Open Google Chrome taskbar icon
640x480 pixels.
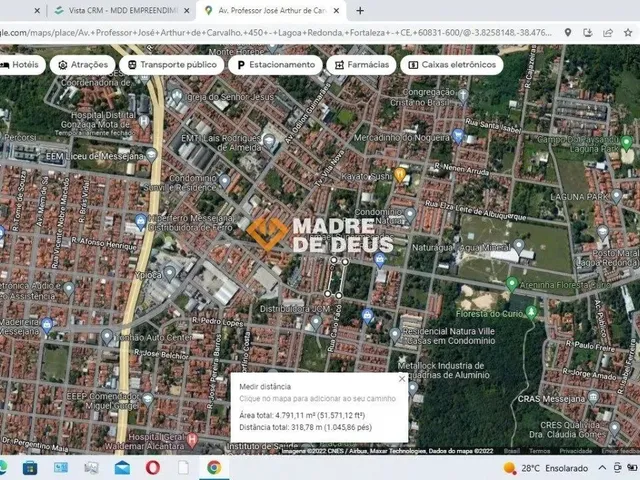pyautogui.click(x=214, y=468)
